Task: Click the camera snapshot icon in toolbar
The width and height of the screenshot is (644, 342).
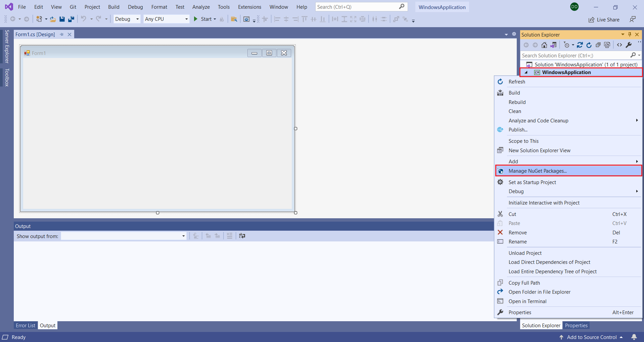Action: pos(246,19)
